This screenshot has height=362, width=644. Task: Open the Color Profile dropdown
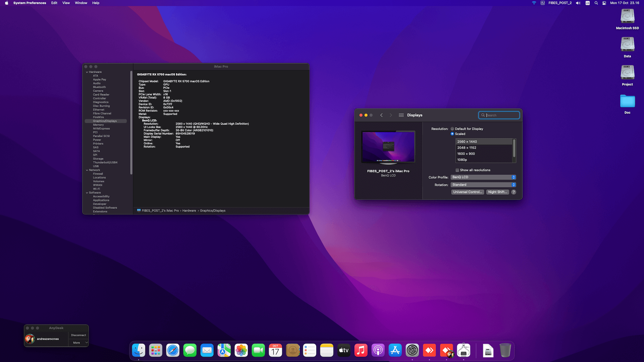point(483,177)
